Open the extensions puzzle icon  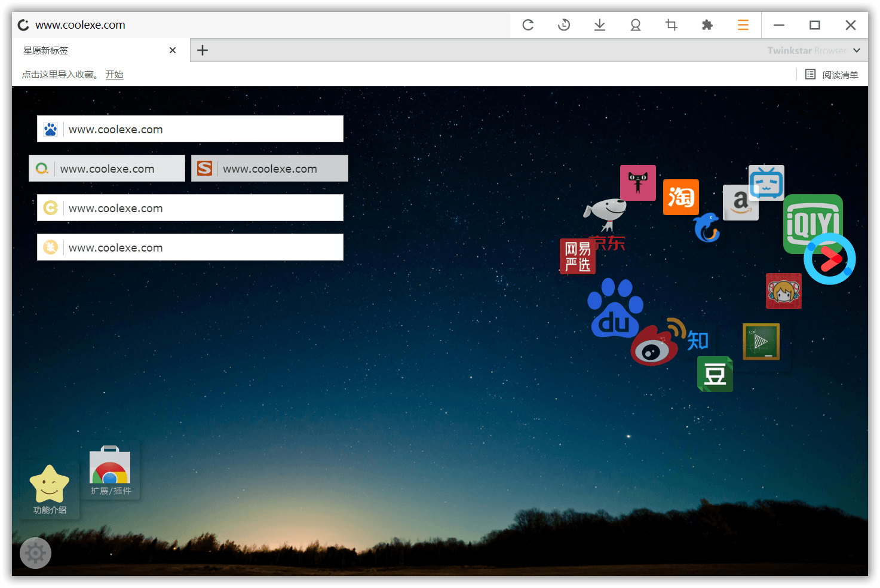(x=707, y=25)
